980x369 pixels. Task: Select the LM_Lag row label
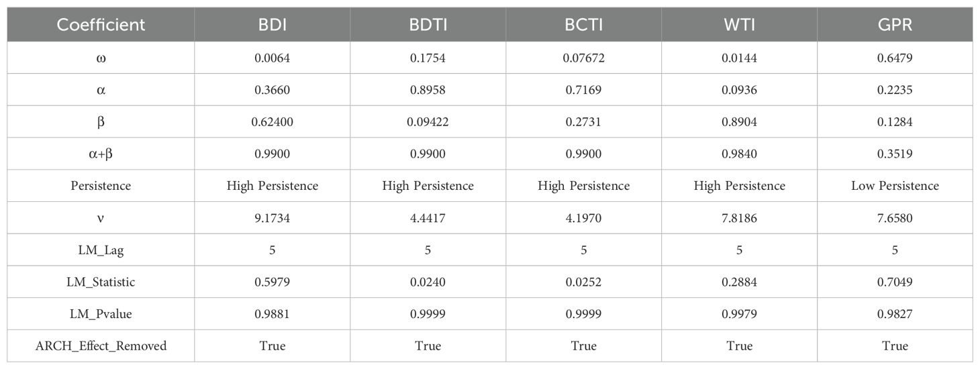point(101,250)
